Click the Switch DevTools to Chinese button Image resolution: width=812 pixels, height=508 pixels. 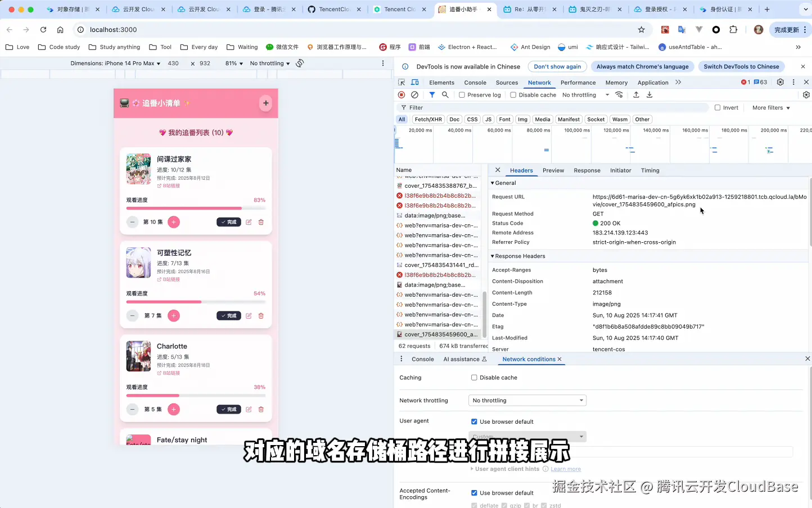point(741,66)
